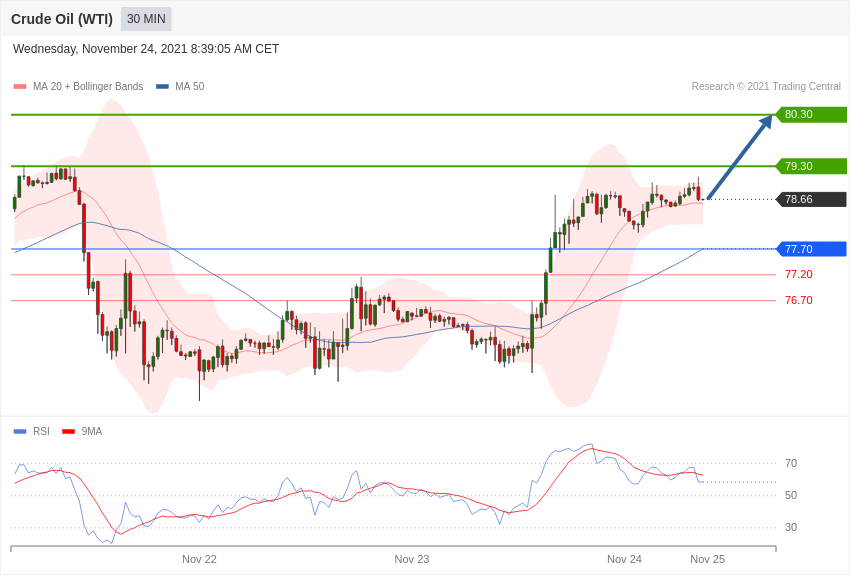Click the 30 MIN timeframe badge
The image size is (850, 576).
(x=146, y=19)
